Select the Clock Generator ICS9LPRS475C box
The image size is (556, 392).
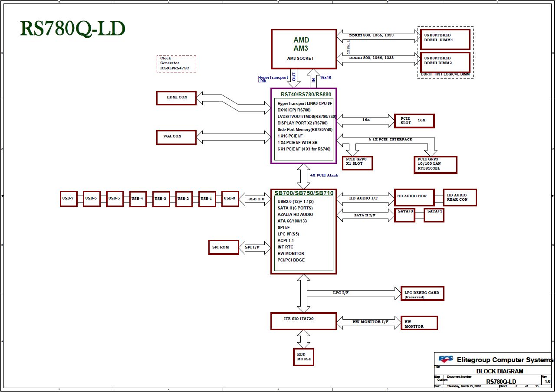tap(176, 63)
